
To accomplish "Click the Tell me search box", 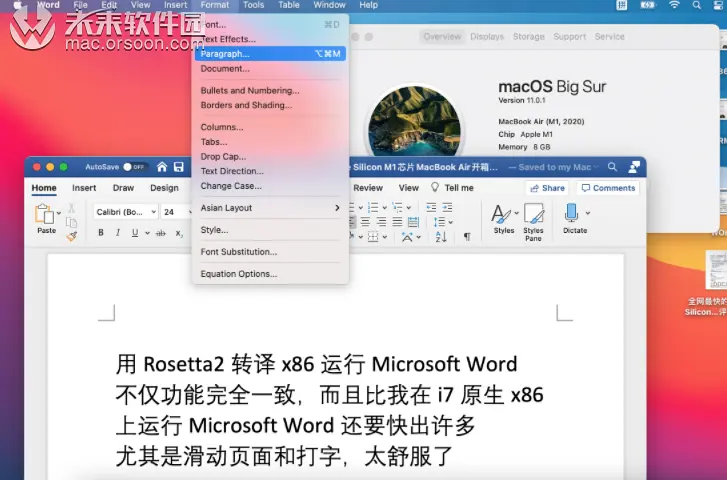I will [x=452, y=188].
